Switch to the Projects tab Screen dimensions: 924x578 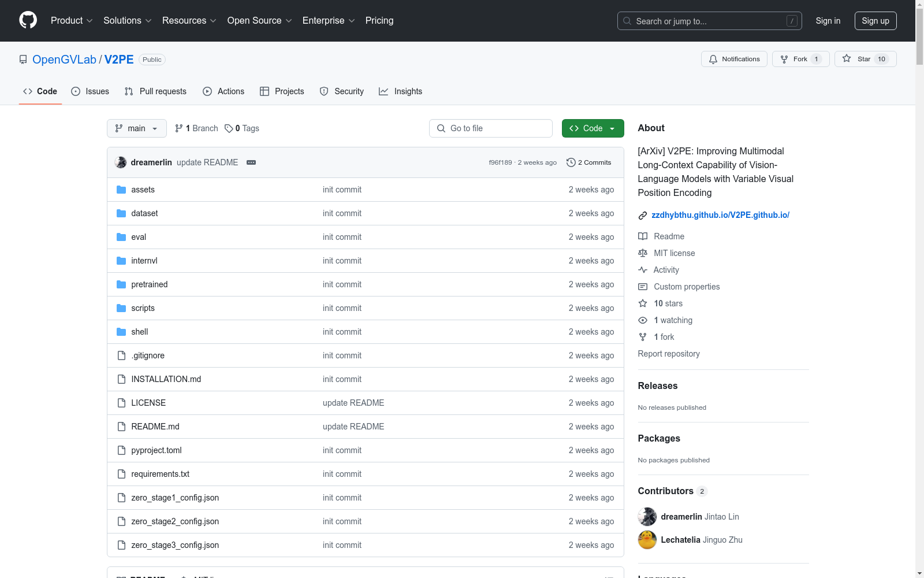pyautogui.click(x=282, y=91)
